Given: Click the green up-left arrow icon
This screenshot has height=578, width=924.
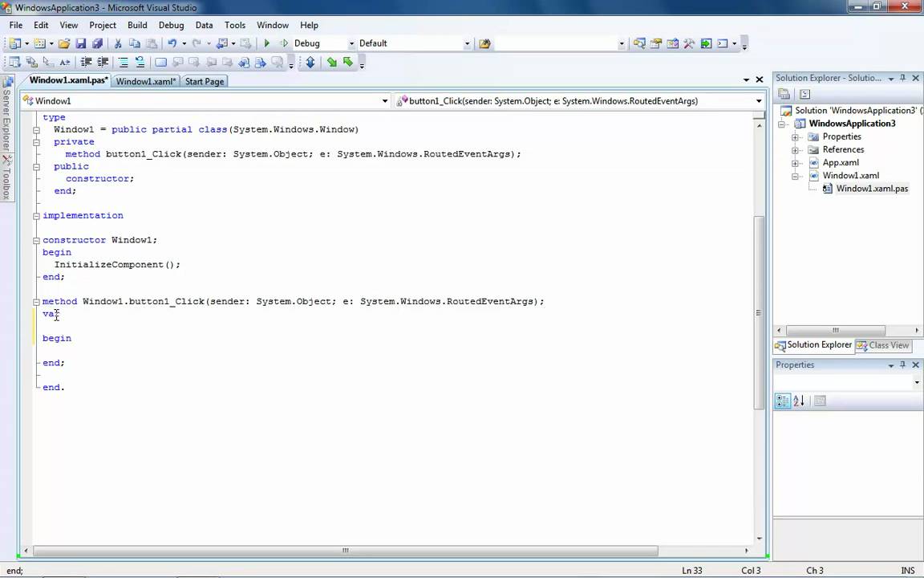Looking at the screenshot, I should click(x=348, y=62).
